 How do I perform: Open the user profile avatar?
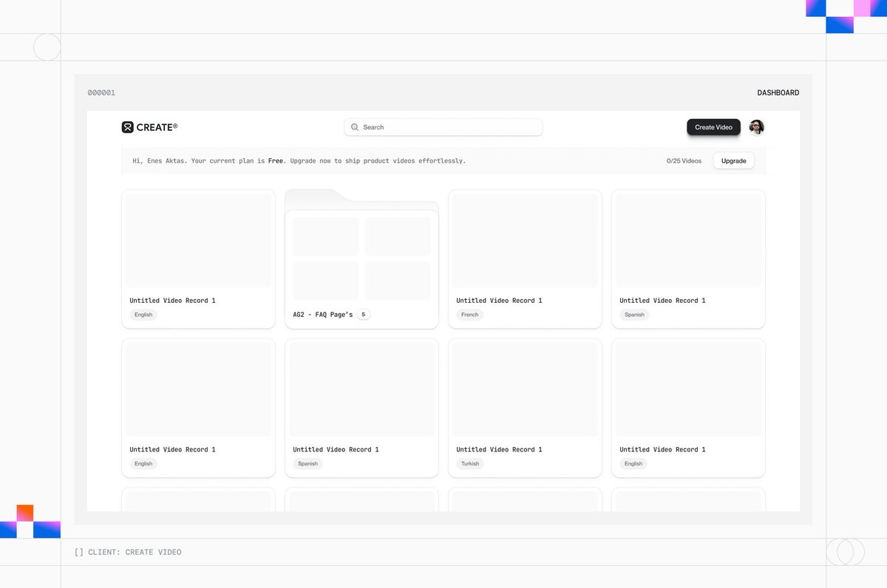click(756, 127)
